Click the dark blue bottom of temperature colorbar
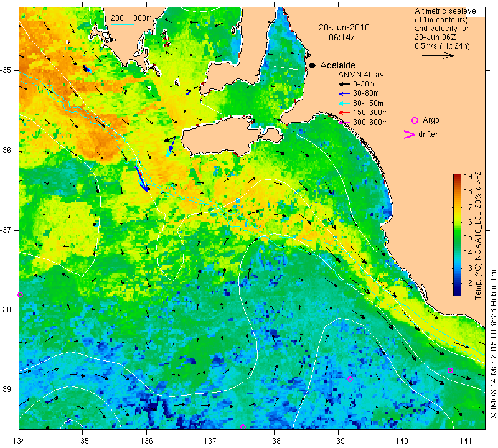This screenshot has width=498, height=448. pos(457,293)
